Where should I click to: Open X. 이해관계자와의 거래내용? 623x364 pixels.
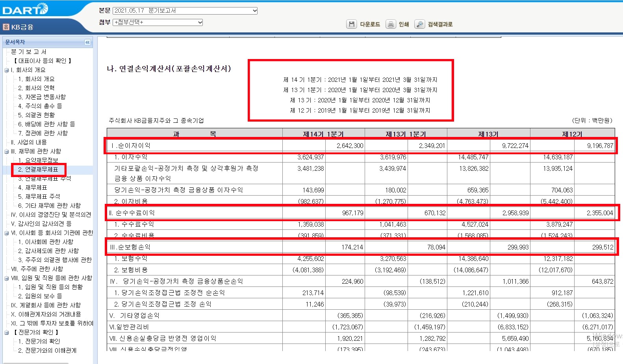point(46,314)
